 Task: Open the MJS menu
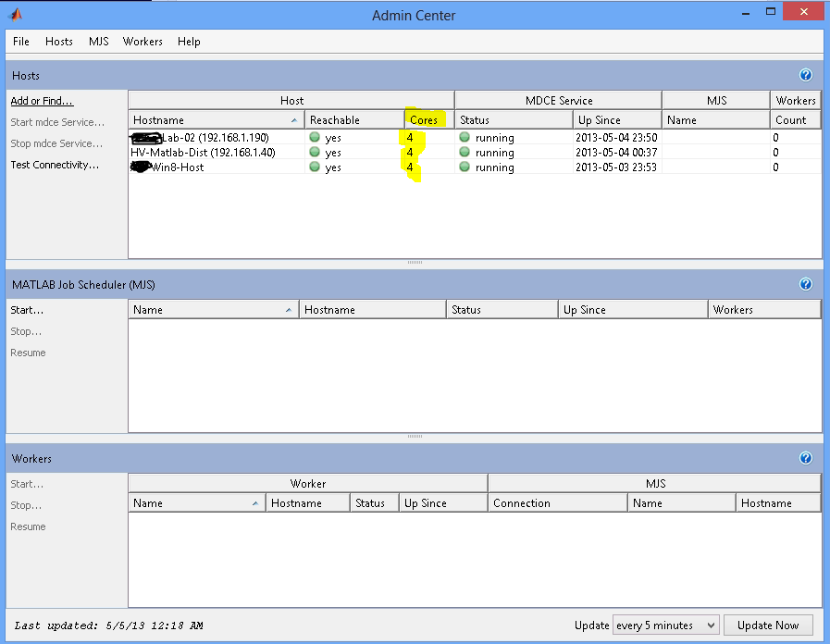(x=98, y=42)
